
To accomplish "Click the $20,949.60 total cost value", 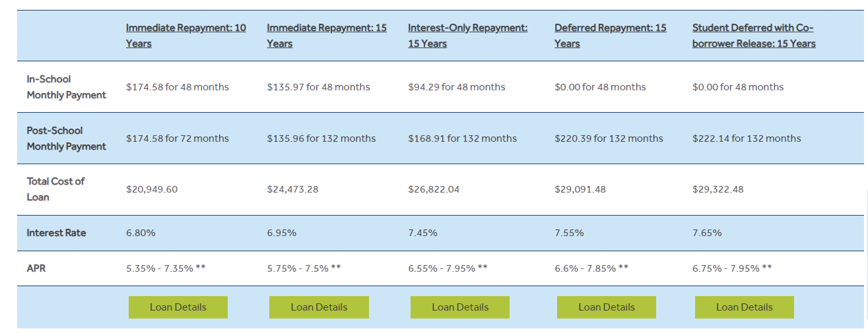I will tap(151, 189).
